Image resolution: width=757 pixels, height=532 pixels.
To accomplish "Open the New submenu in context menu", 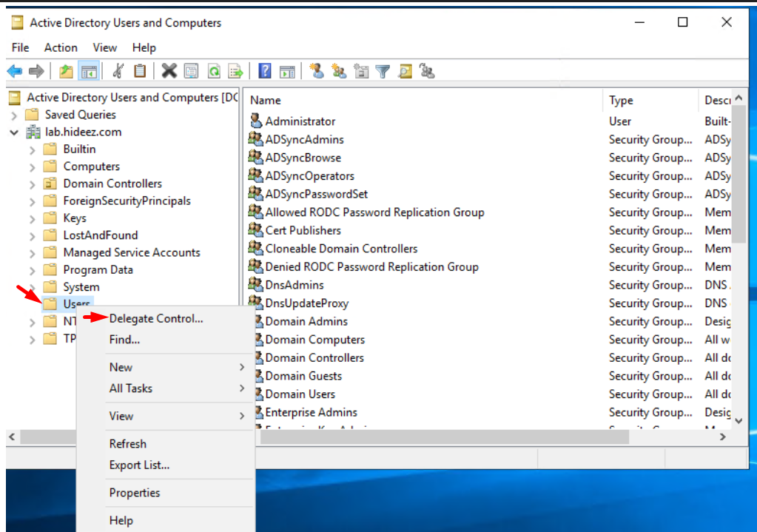I will pyautogui.click(x=121, y=367).
